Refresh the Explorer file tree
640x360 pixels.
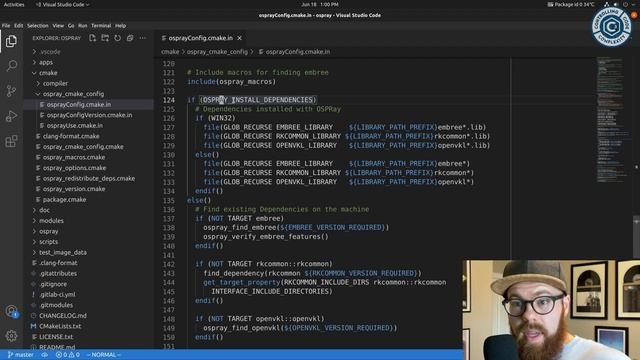(x=118, y=38)
